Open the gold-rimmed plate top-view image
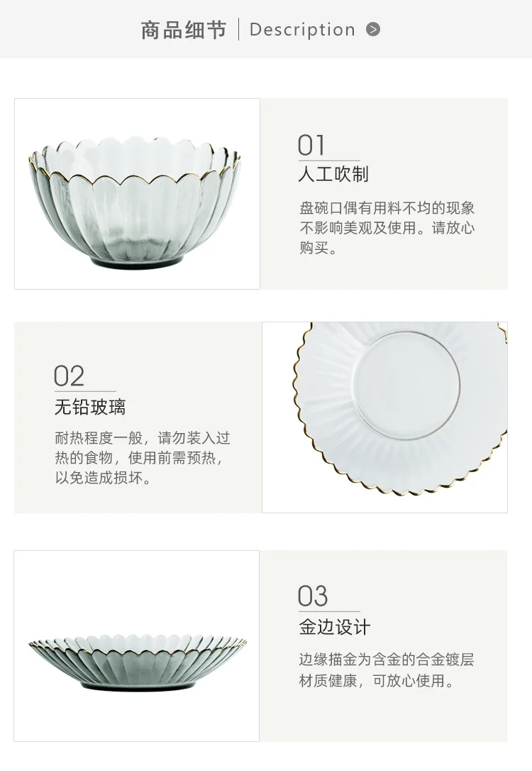 (x=384, y=417)
